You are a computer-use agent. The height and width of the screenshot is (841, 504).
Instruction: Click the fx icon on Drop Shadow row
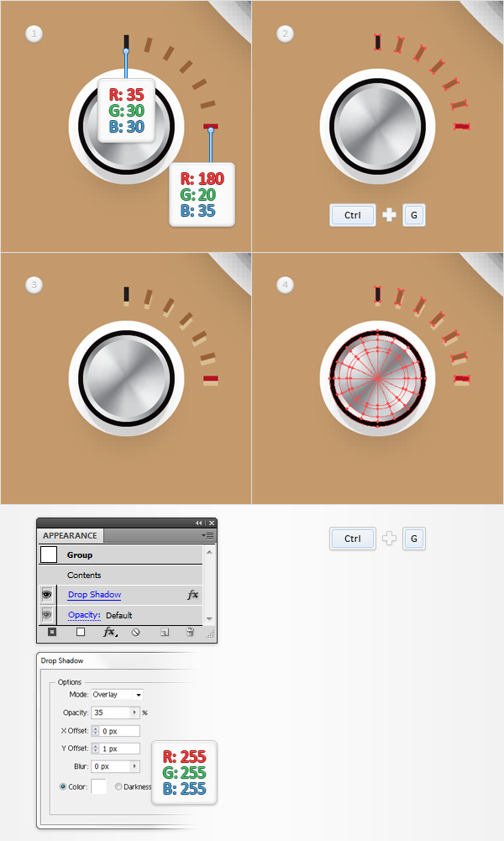tap(192, 594)
